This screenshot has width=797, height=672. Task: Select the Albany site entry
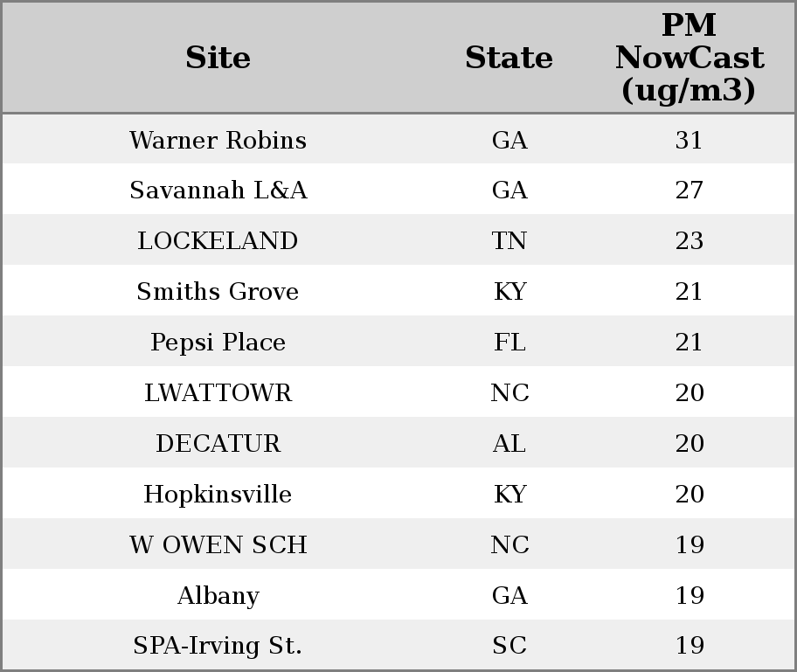[x=218, y=596]
